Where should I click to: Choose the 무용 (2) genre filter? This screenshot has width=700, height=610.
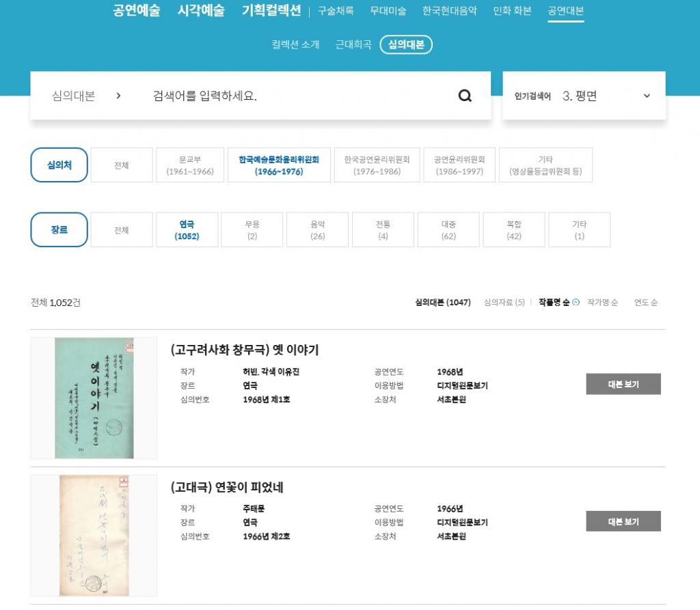[x=252, y=230]
